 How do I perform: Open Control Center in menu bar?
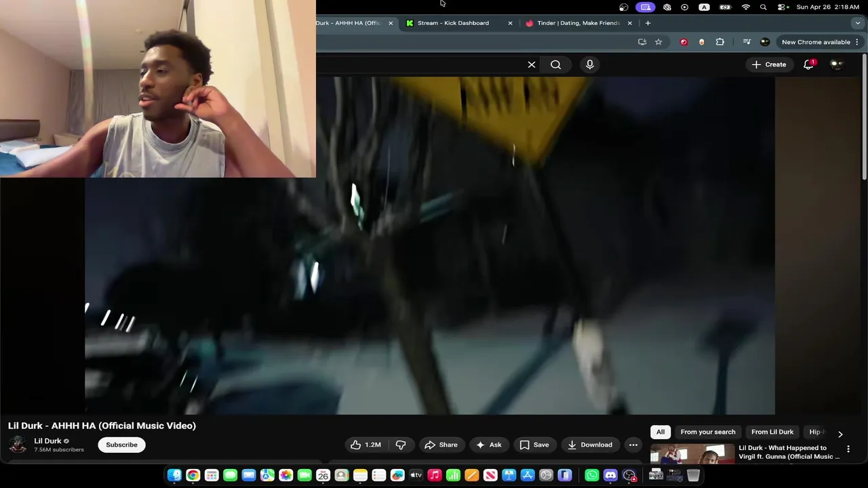[783, 7]
